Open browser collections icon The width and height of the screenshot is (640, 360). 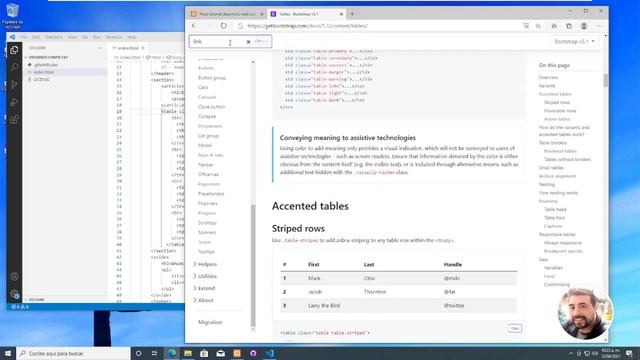point(569,26)
